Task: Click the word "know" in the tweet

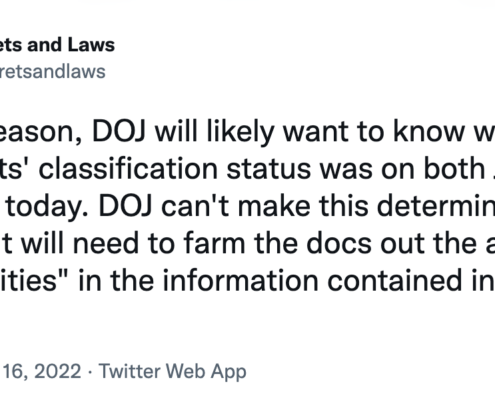Action: 428,130
